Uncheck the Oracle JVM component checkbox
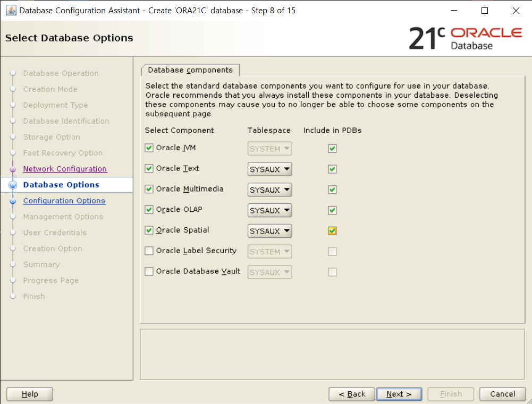 (x=149, y=148)
